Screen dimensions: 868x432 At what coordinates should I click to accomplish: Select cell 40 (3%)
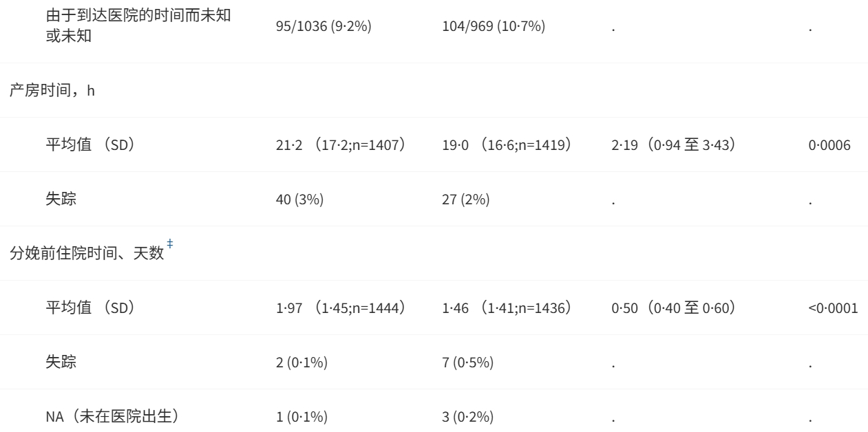tap(299, 202)
